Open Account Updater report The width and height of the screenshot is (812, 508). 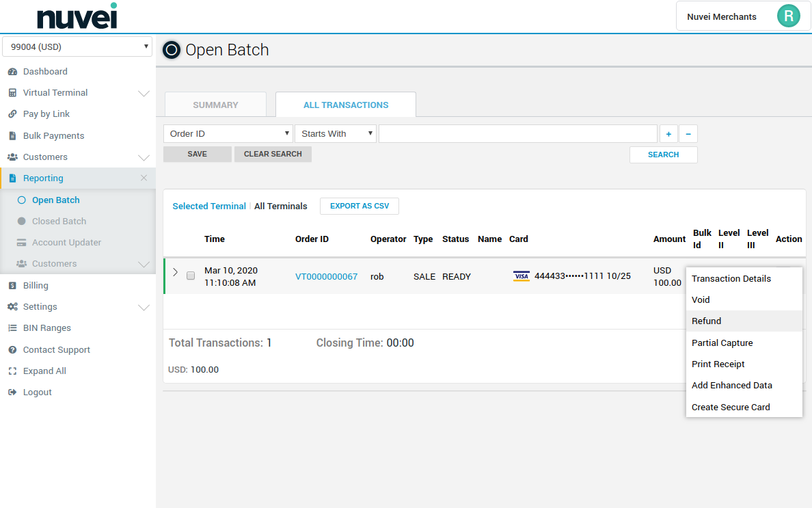(66, 242)
